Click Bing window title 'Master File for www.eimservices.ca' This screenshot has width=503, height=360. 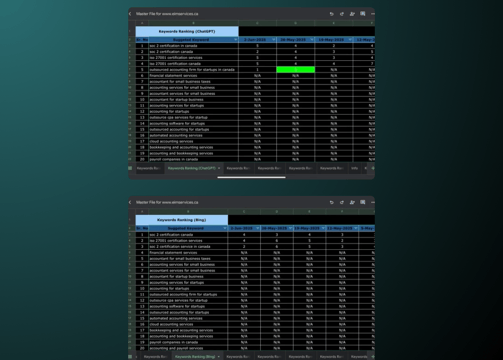click(x=167, y=202)
